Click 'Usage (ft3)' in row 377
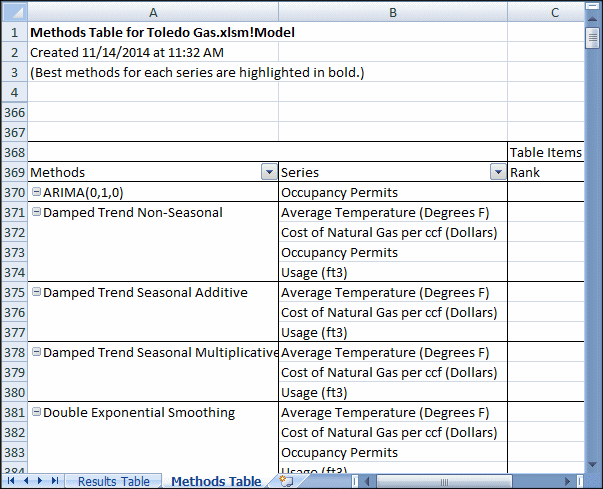This screenshot has width=603, height=489. (x=314, y=332)
